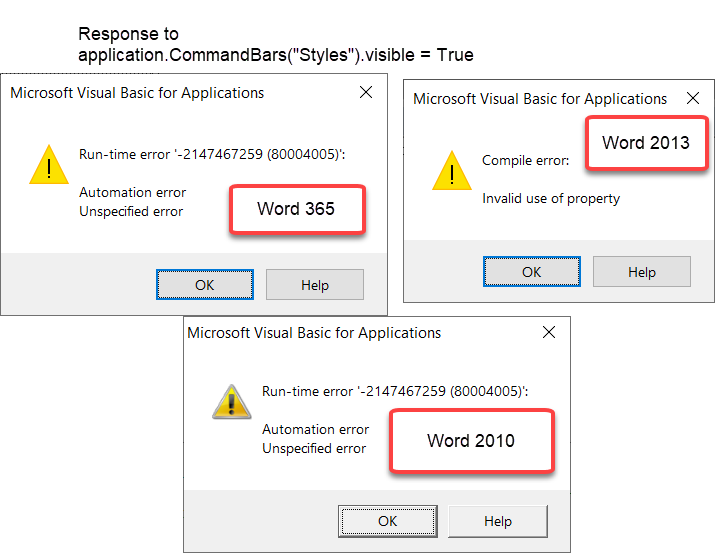715x553 pixels.
Task: Select 'Invalid use of property' message text
Action: pos(551,199)
